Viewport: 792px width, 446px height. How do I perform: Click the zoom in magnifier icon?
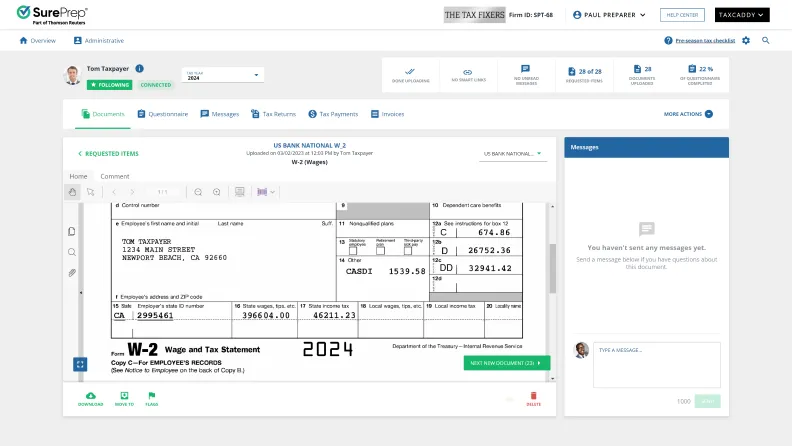[x=216, y=191]
